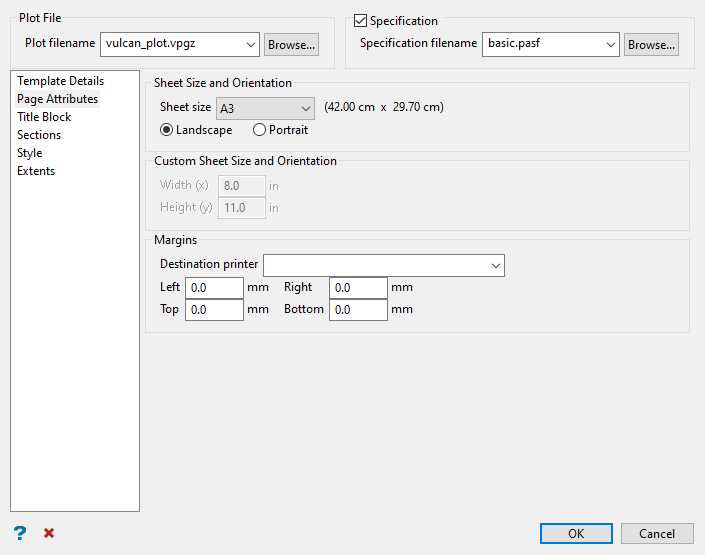Click the Left margin input field
705x555 pixels.
point(214,288)
